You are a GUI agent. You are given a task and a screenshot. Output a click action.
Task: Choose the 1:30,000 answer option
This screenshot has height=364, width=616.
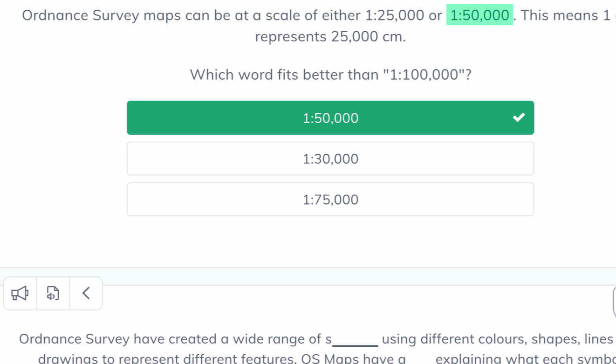pos(330,159)
